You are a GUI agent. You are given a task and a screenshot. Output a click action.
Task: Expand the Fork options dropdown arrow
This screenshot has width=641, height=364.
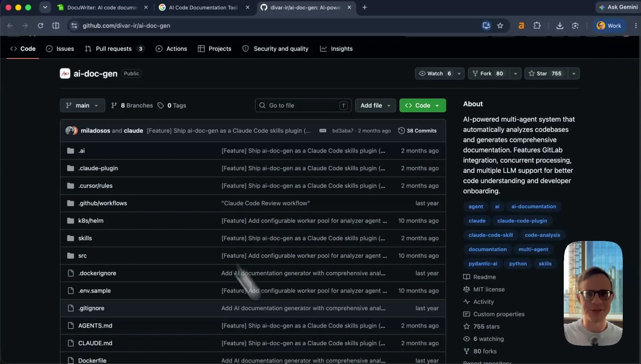pyautogui.click(x=515, y=73)
